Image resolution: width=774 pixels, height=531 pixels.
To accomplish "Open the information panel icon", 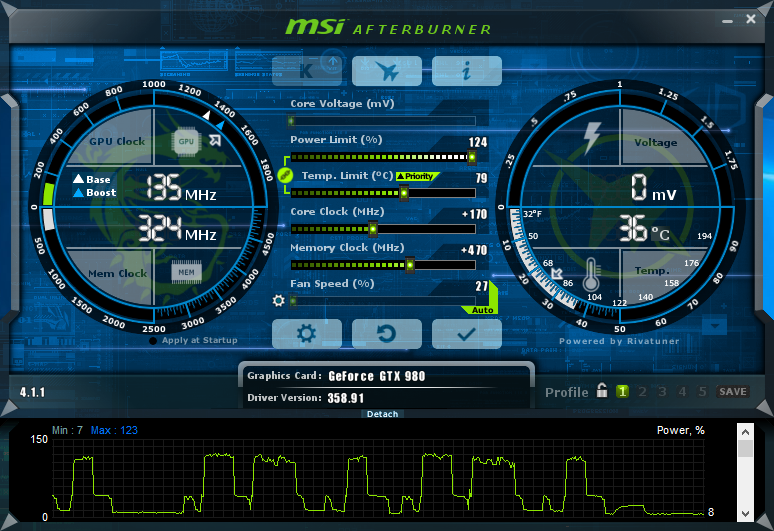I will [466, 71].
